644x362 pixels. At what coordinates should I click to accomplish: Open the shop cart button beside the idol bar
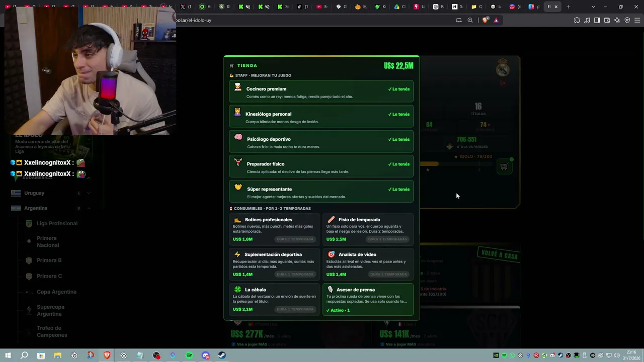coord(504,167)
